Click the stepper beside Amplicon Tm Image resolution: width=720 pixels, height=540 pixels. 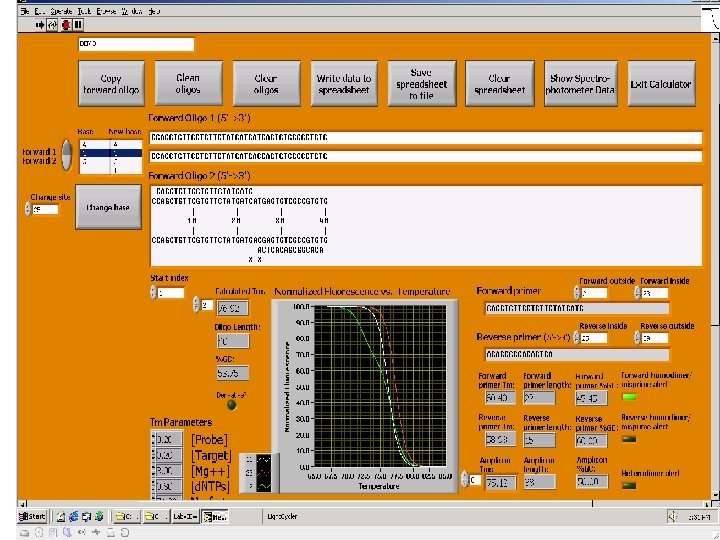(464, 480)
